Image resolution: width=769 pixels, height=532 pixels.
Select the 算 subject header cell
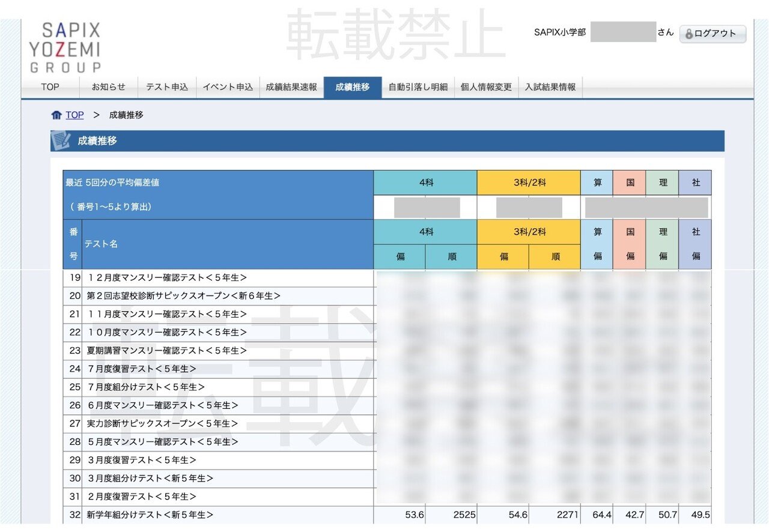(597, 183)
